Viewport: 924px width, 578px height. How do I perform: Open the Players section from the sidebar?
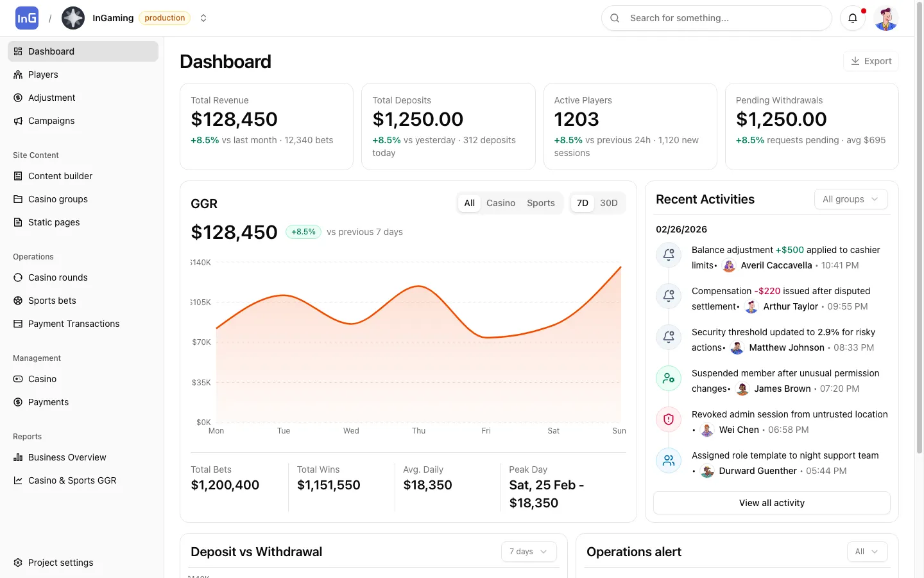pos(44,74)
